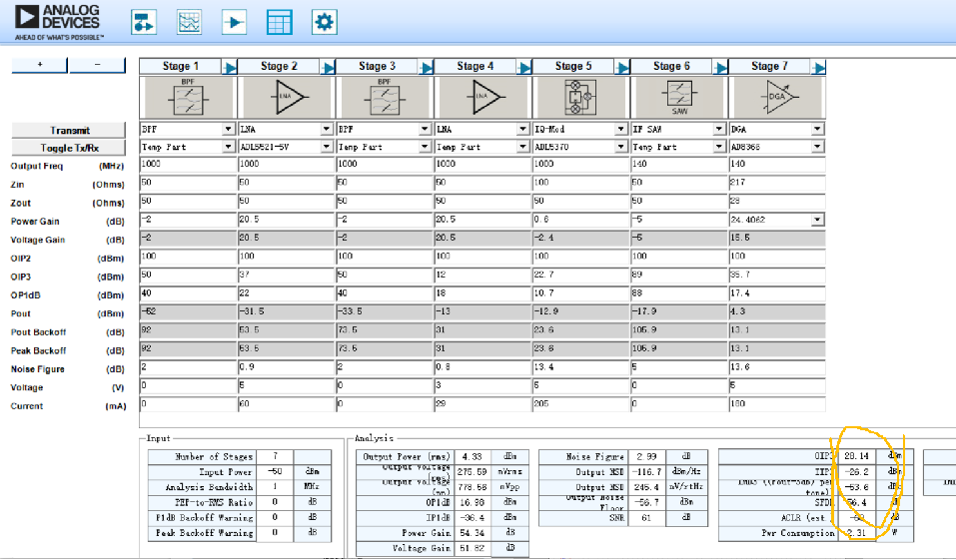Click the arrow icon beside Stage 1
Viewport: 956px width, 560px height.
point(230,67)
